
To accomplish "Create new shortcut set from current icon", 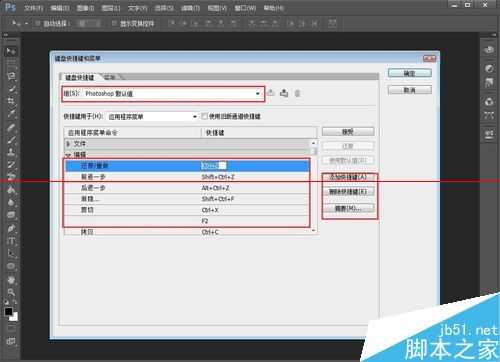I will click(284, 93).
